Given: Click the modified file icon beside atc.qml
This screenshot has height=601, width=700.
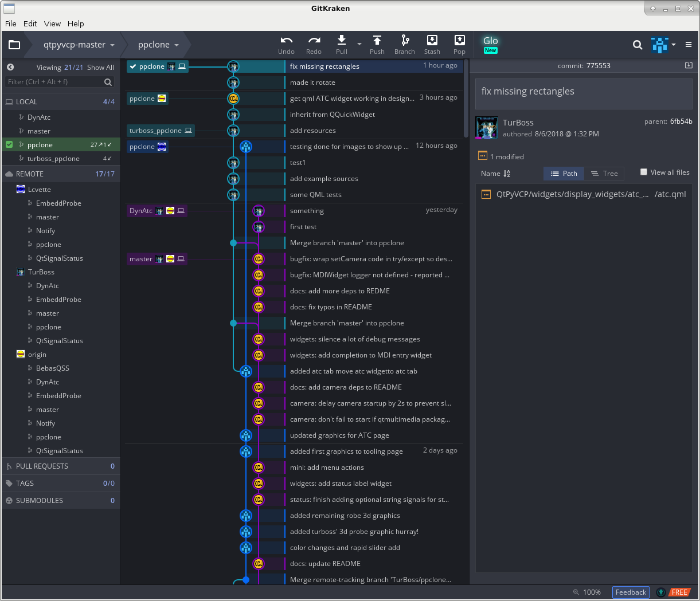Looking at the screenshot, I should pyautogui.click(x=486, y=194).
